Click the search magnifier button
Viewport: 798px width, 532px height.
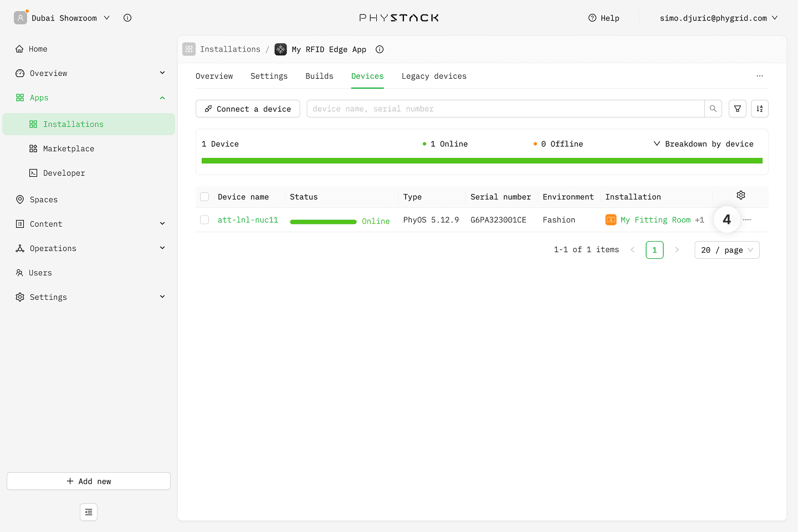pyautogui.click(x=713, y=109)
